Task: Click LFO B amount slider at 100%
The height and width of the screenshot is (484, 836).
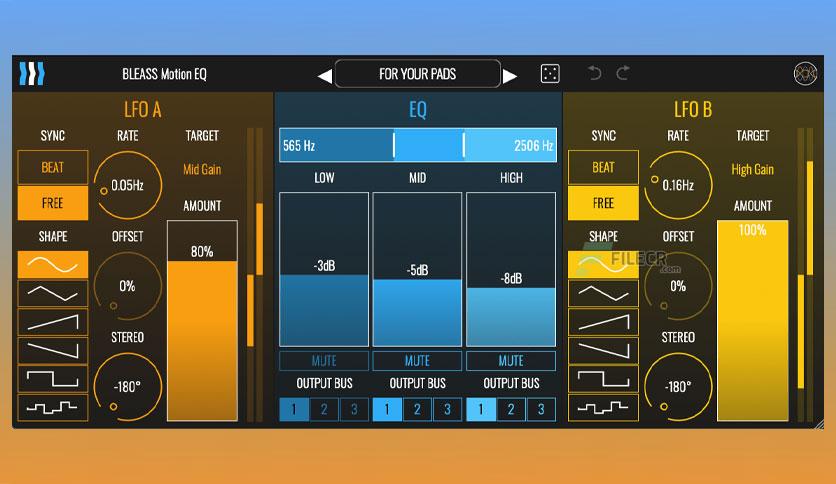Action: click(x=752, y=321)
